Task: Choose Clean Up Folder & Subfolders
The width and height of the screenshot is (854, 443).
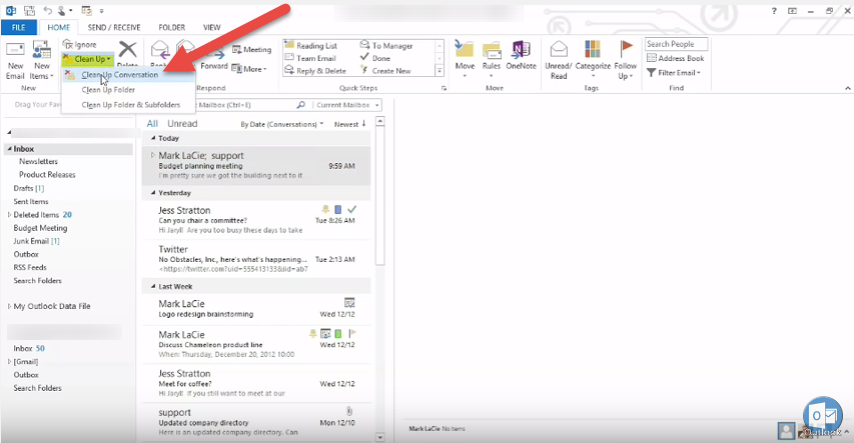Action: (x=131, y=105)
